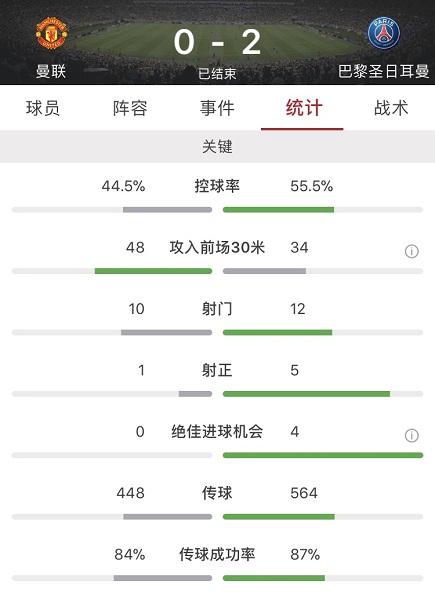Open the 战术 tab

[x=391, y=108]
